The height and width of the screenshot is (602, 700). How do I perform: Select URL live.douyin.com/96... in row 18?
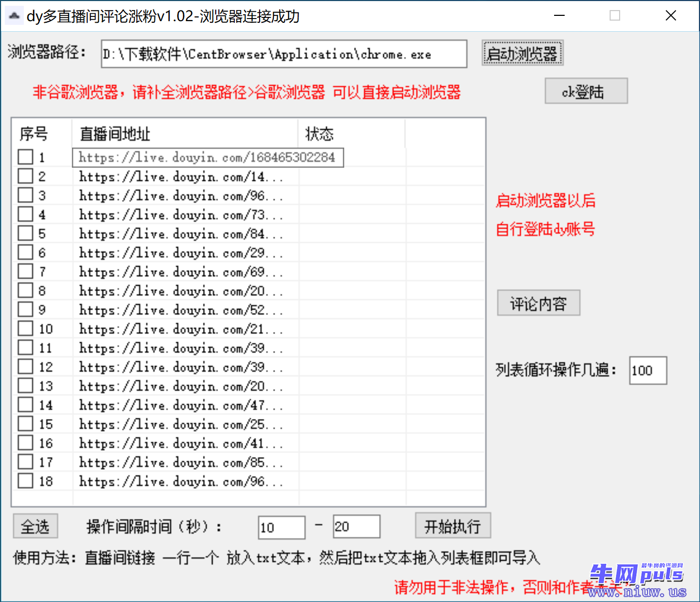coord(181,481)
